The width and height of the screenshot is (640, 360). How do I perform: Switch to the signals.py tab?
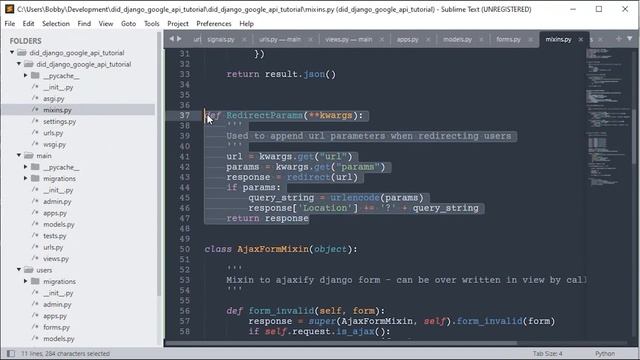(x=221, y=40)
